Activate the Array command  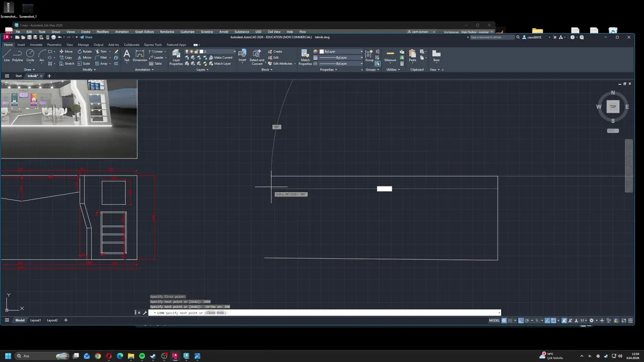(101, 63)
